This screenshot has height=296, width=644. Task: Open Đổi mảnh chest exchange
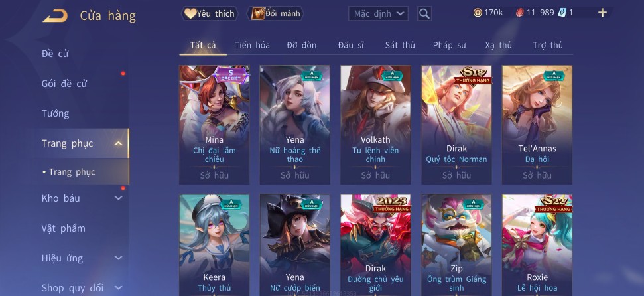(275, 13)
